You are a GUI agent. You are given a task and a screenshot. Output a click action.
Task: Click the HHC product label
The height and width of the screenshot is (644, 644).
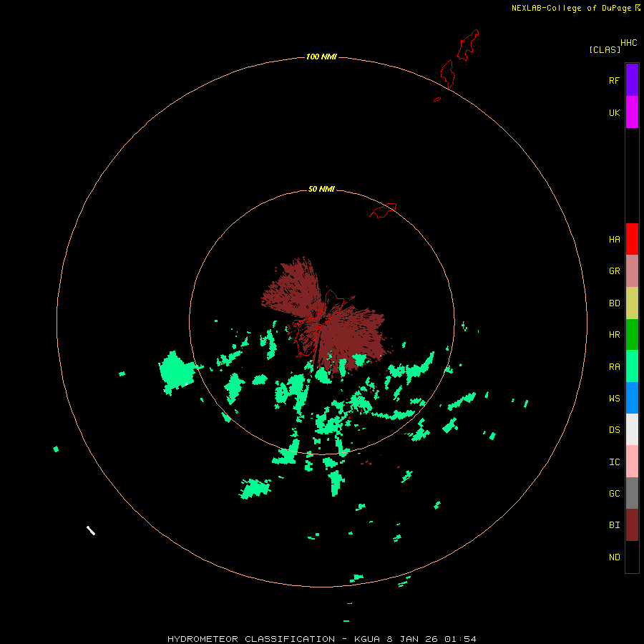click(628, 42)
